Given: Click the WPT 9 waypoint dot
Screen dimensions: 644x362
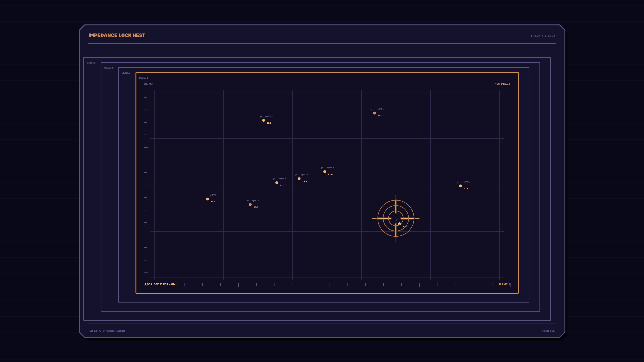Looking at the screenshot, I should click(x=263, y=120).
